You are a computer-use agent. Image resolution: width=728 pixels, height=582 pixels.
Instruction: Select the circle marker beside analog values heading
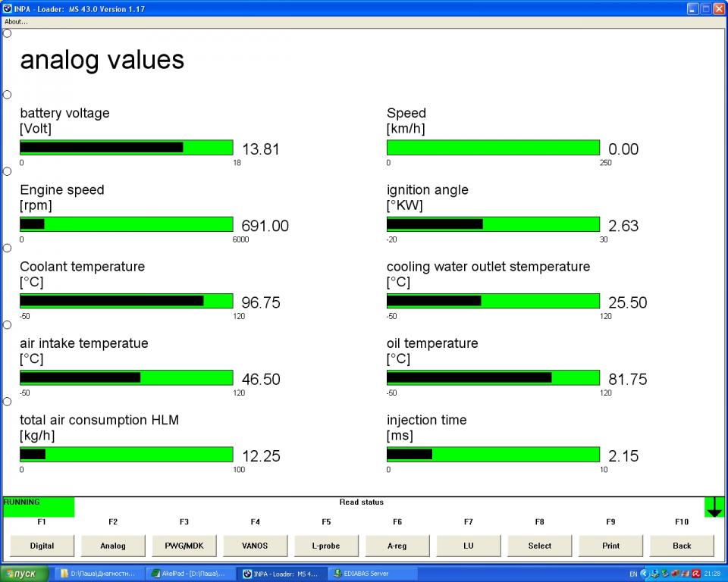click(x=7, y=33)
